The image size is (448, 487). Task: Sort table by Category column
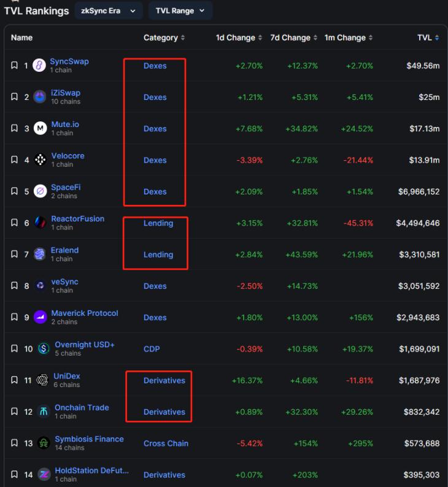click(x=164, y=38)
